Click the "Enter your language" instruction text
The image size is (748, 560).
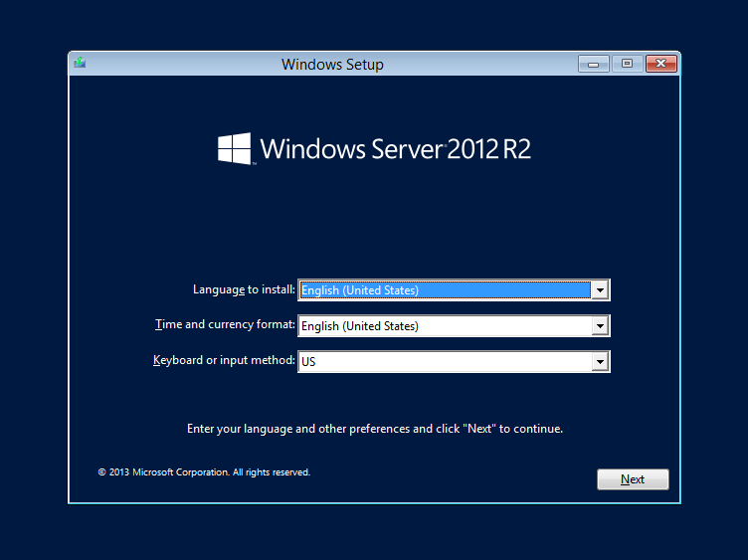[375, 429]
